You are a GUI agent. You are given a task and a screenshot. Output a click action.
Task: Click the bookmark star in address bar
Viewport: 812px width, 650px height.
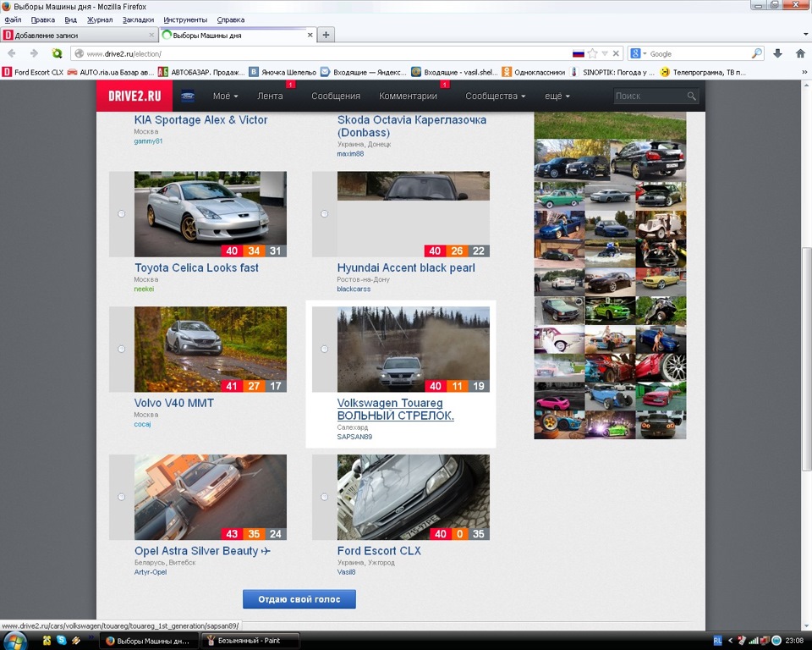[592, 53]
